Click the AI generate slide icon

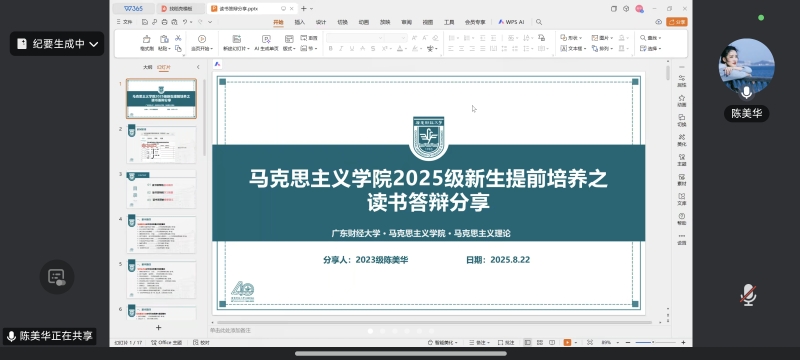[x=266, y=39]
